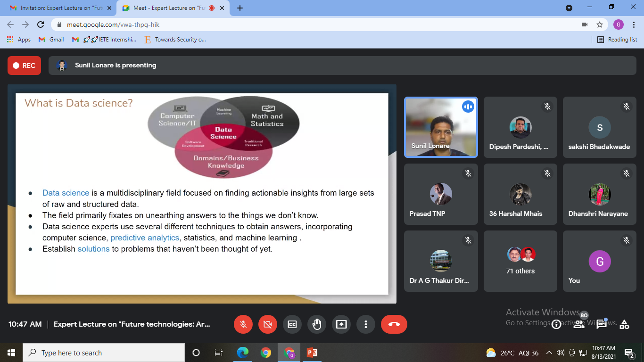Image resolution: width=644 pixels, height=362 pixels.
Task: Open the chat with everyone panel
Action: click(602, 324)
